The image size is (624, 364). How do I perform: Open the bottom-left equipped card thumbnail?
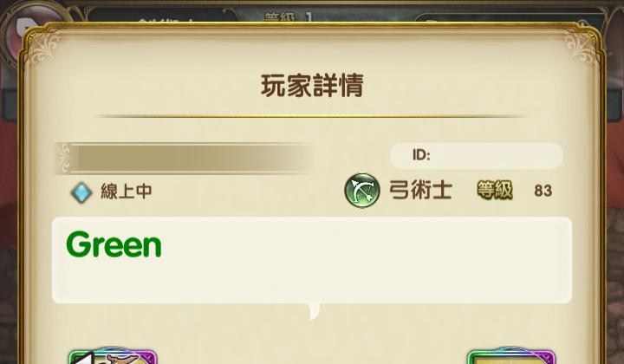[112, 356]
